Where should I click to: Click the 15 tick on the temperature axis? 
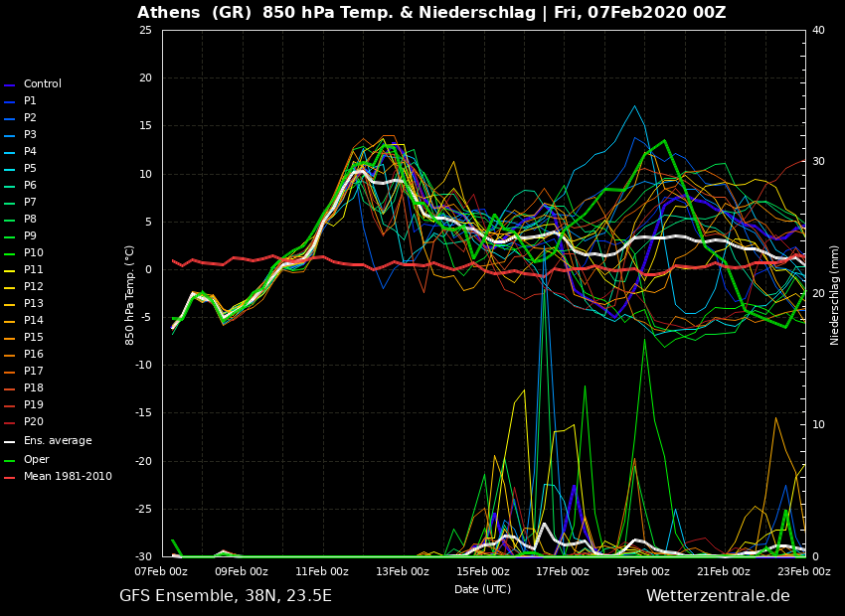tap(145, 126)
